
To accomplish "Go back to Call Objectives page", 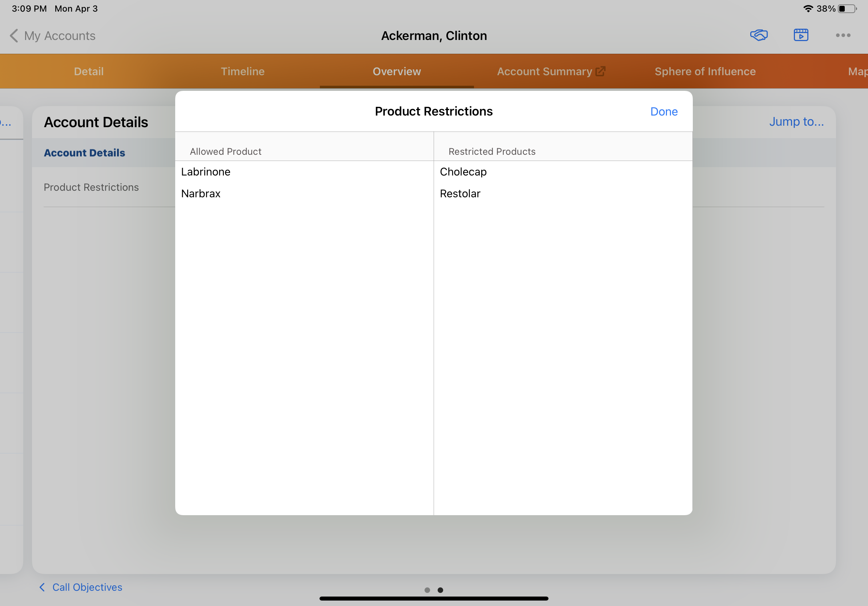I will click(87, 587).
